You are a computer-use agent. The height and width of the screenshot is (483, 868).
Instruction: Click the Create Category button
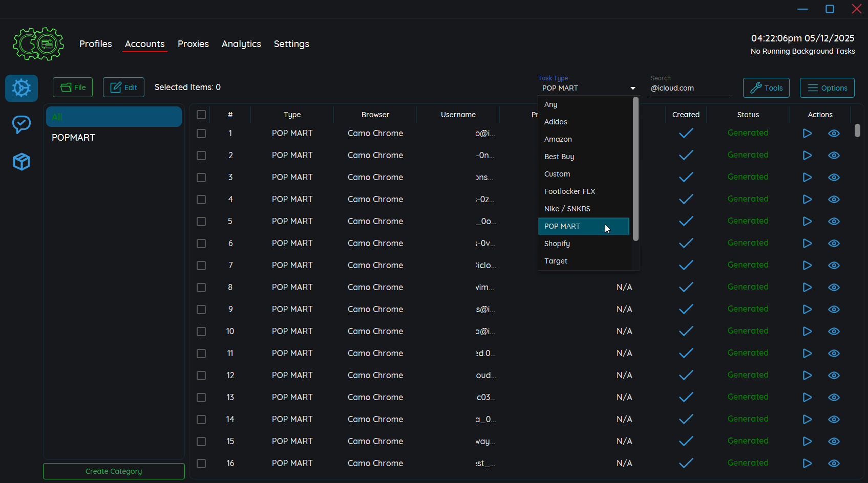(114, 471)
